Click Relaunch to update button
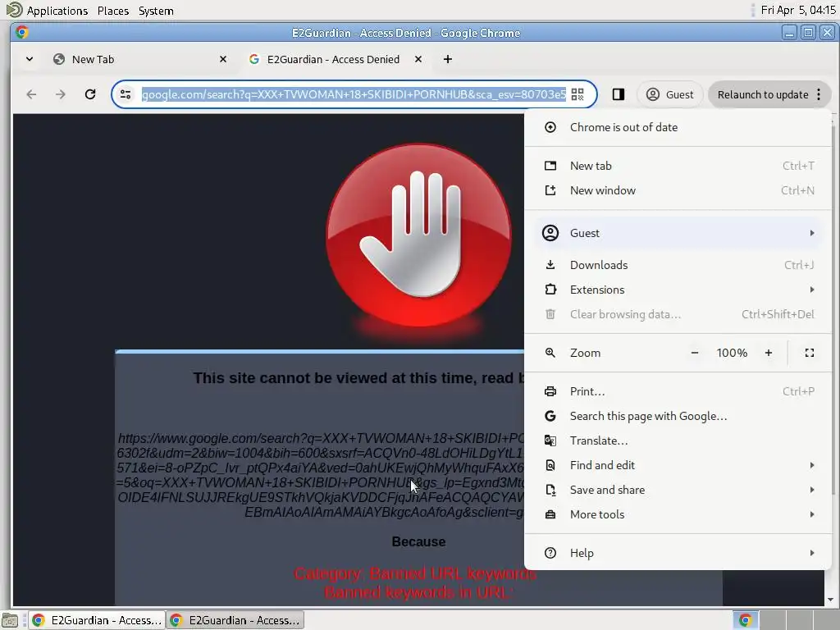This screenshot has width=840, height=630. coord(762,94)
